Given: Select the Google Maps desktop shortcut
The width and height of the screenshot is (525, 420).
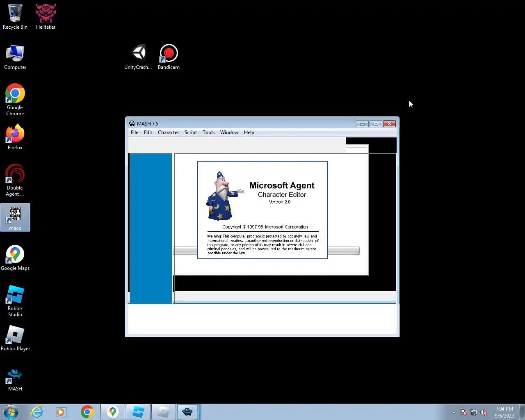Looking at the screenshot, I should tap(15, 258).
